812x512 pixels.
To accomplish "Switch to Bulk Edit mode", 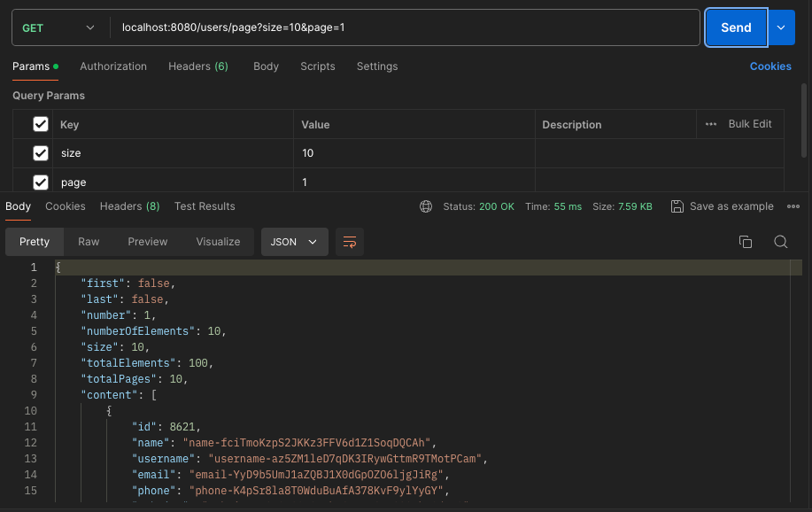I will pyautogui.click(x=750, y=124).
